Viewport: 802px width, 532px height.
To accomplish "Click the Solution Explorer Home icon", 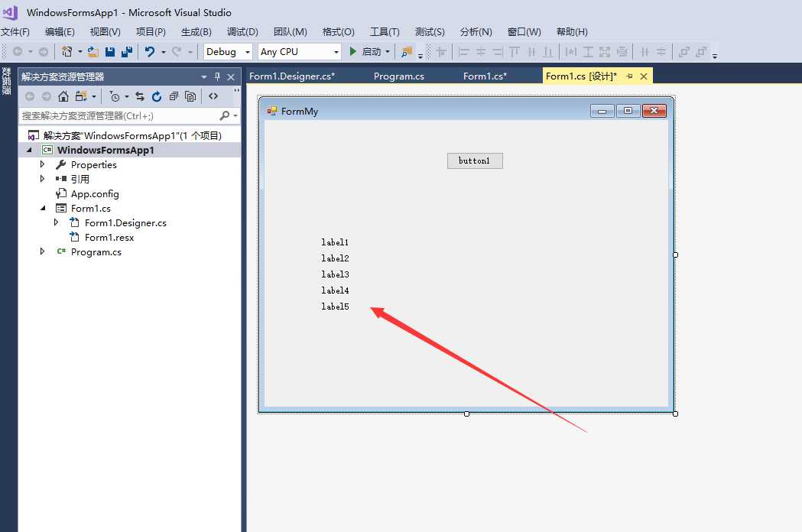I will pyautogui.click(x=63, y=96).
